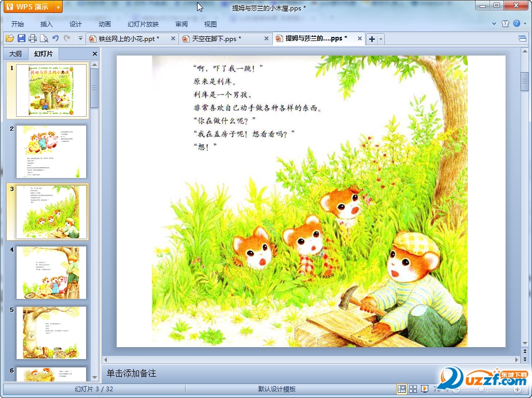Close the 铁丝网上的小花.ppt tab
This screenshot has width=532, height=398.
[x=173, y=39]
